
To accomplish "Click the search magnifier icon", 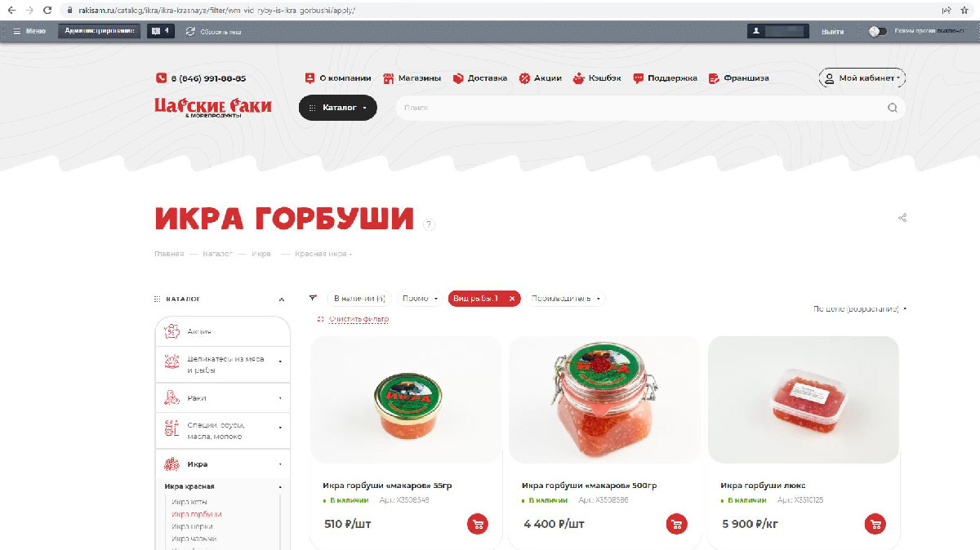I will (892, 108).
